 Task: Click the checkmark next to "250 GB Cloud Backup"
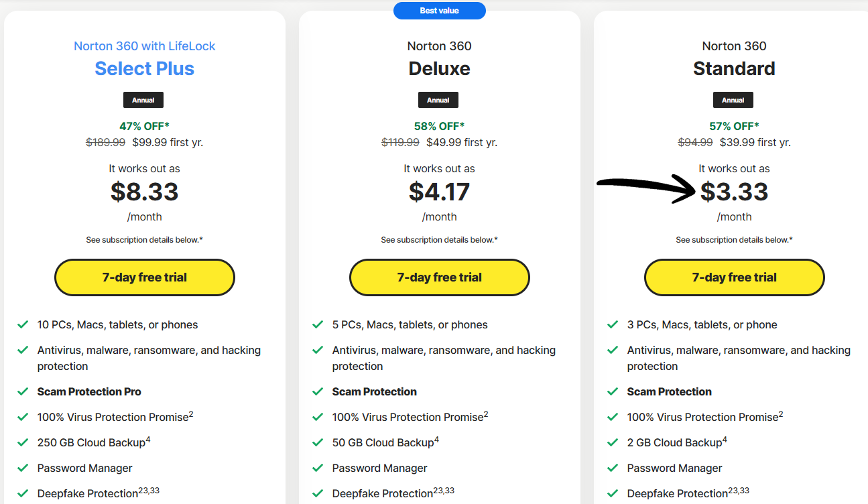click(x=22, y=442)
